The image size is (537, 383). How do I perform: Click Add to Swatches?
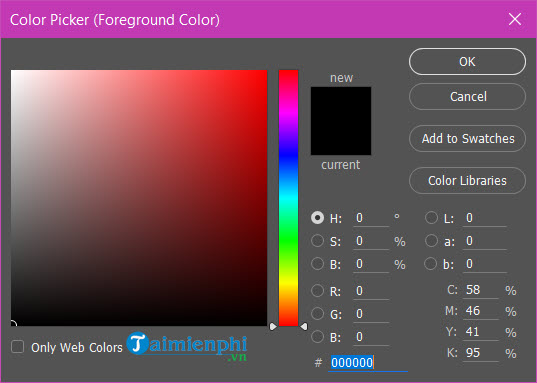[x=467, y=138]
